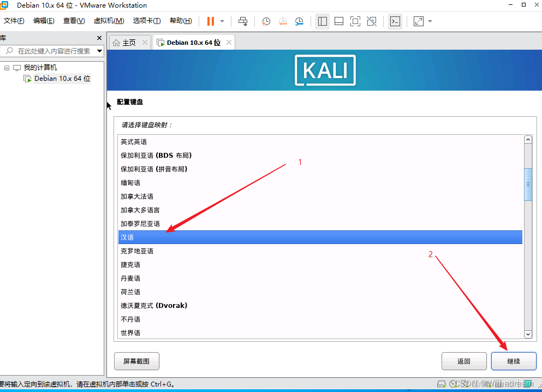This screenshot has height=392, width=542.
Task: Select 丹麦语 keyboard layout
Action: pyautogui.click(x=320, y=278)
